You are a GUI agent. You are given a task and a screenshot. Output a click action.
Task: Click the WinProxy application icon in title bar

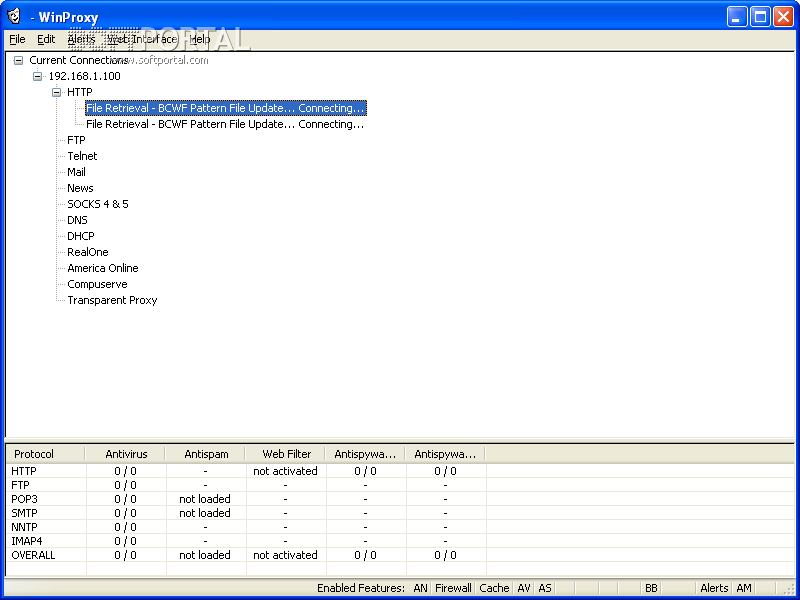(x=14, y=16)
